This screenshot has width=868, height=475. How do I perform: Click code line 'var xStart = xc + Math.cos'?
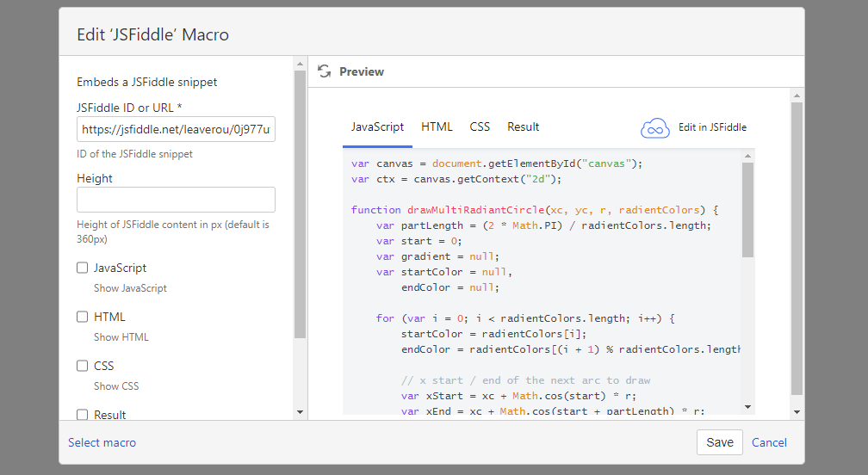point(518,396)
